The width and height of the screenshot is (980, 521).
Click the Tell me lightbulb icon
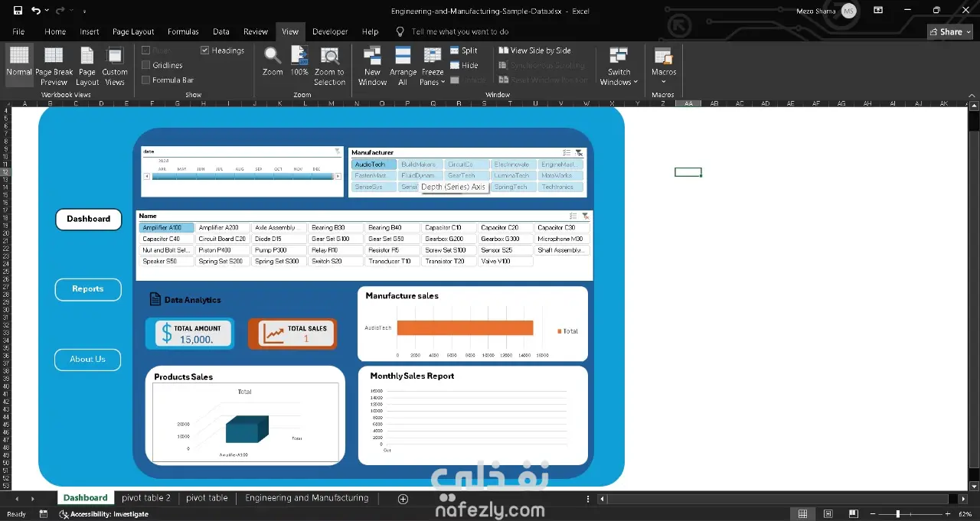(400, 32)
